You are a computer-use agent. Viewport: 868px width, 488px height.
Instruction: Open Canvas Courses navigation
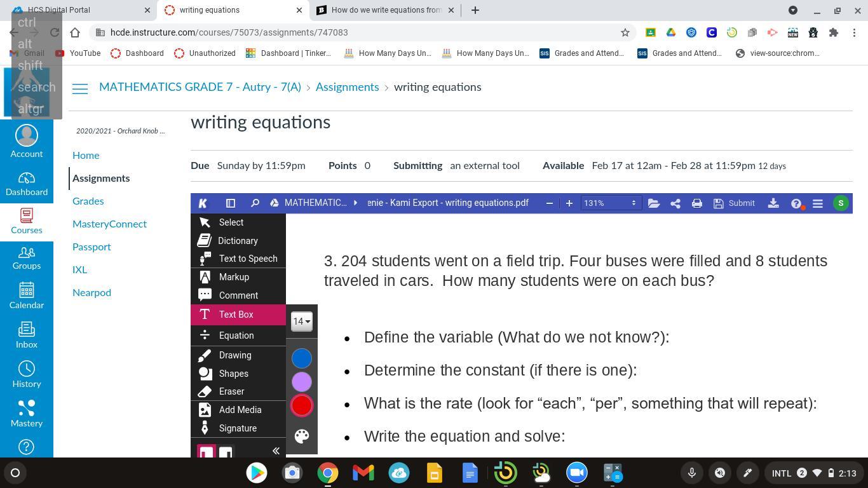click(x=27, y=222)
